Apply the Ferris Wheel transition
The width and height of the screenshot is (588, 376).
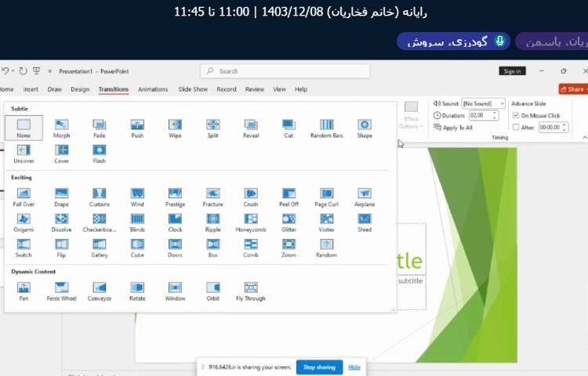point(61,291)
